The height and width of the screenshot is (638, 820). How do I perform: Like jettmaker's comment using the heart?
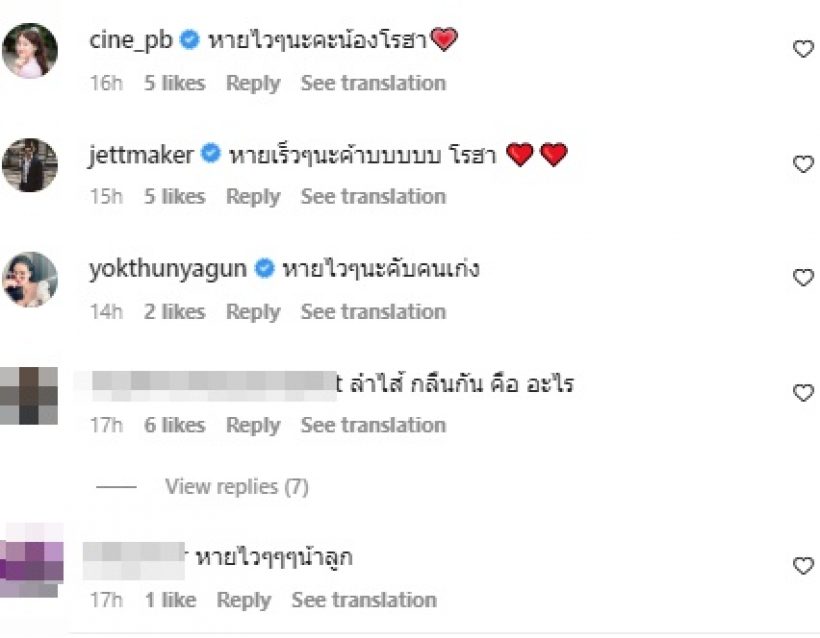point(803,164)
